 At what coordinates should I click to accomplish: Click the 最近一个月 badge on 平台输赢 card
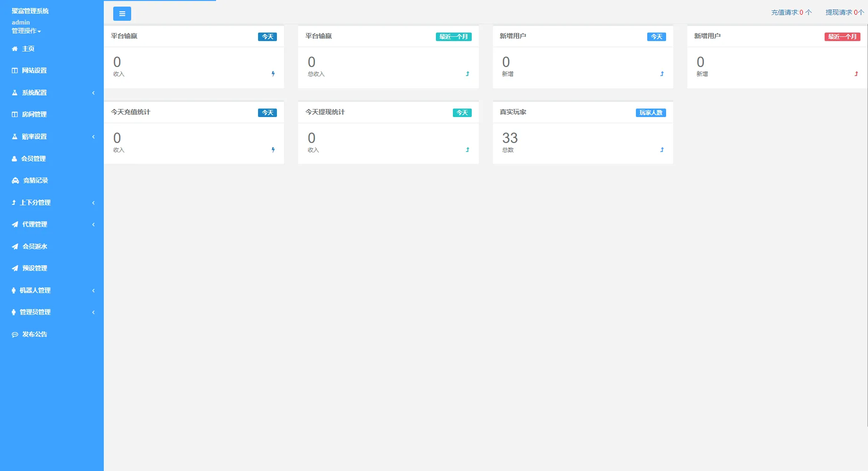453,36
